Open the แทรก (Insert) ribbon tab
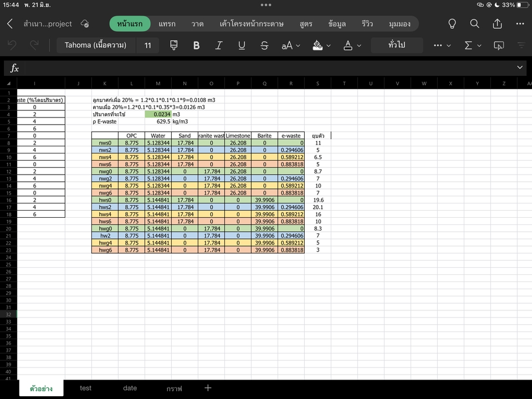 pos(167,24)
